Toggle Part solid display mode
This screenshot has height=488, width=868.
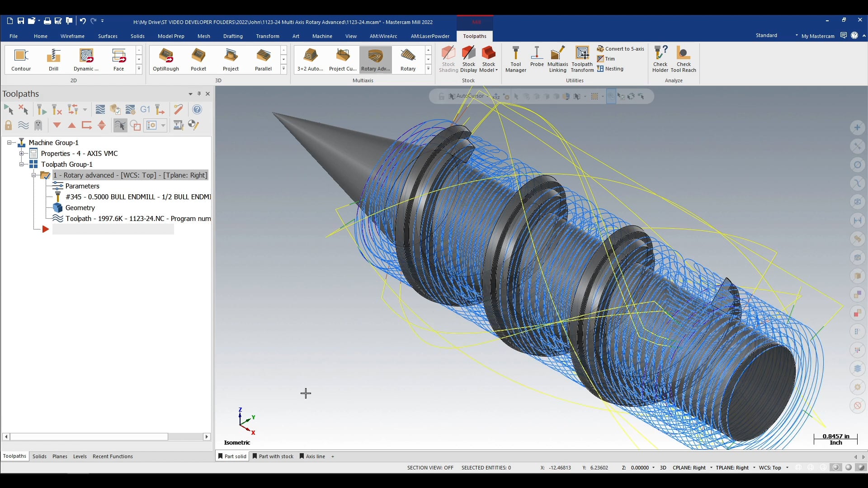[x=233, y=456]
